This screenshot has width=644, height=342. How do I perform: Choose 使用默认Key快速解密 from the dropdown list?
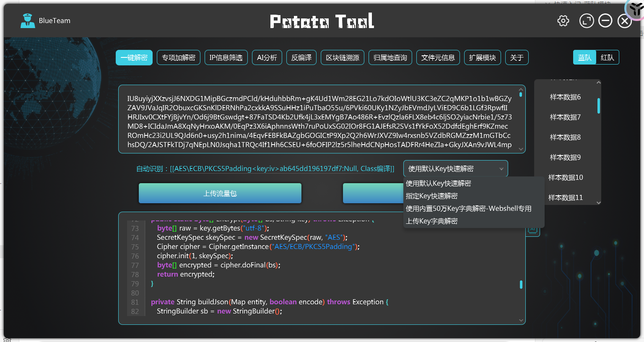click(x=474, y=183)
